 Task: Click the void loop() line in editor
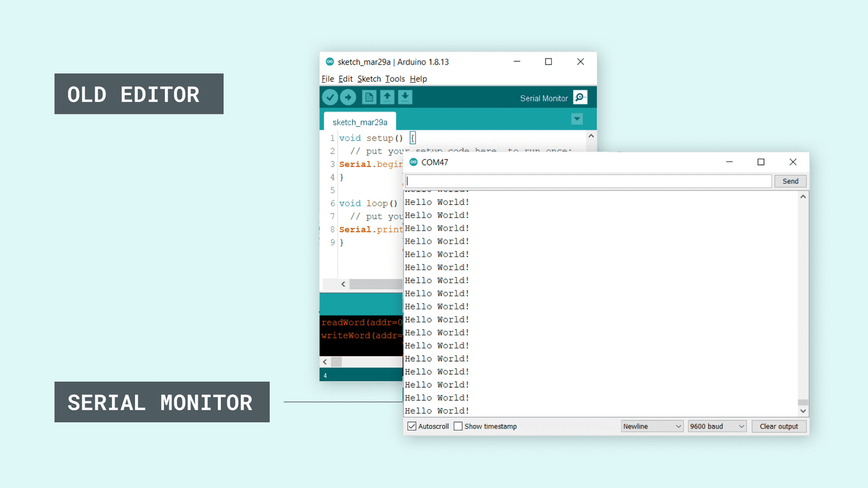(x=368, y=203)
